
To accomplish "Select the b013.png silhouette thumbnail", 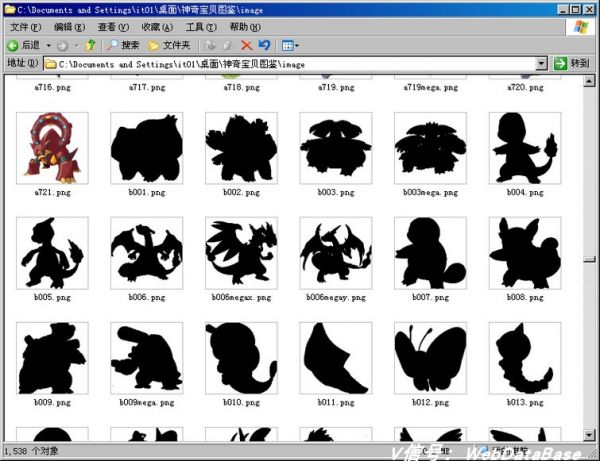I will pos(525,358).
